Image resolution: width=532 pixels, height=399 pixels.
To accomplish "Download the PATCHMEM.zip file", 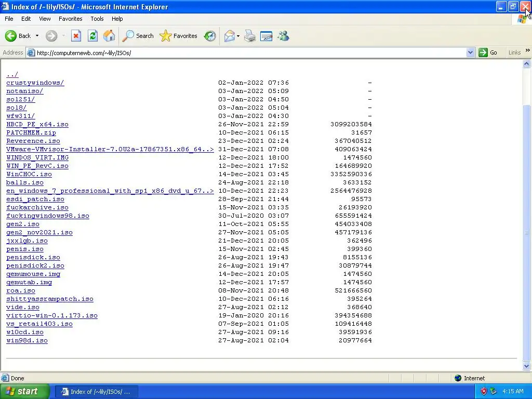I will click(x=31, y=132).
